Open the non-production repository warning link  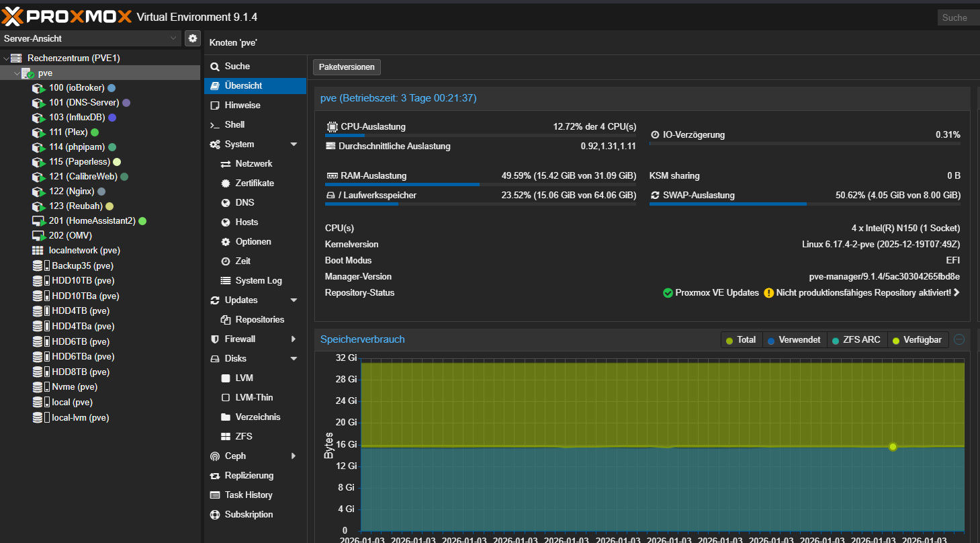point(863,293)
